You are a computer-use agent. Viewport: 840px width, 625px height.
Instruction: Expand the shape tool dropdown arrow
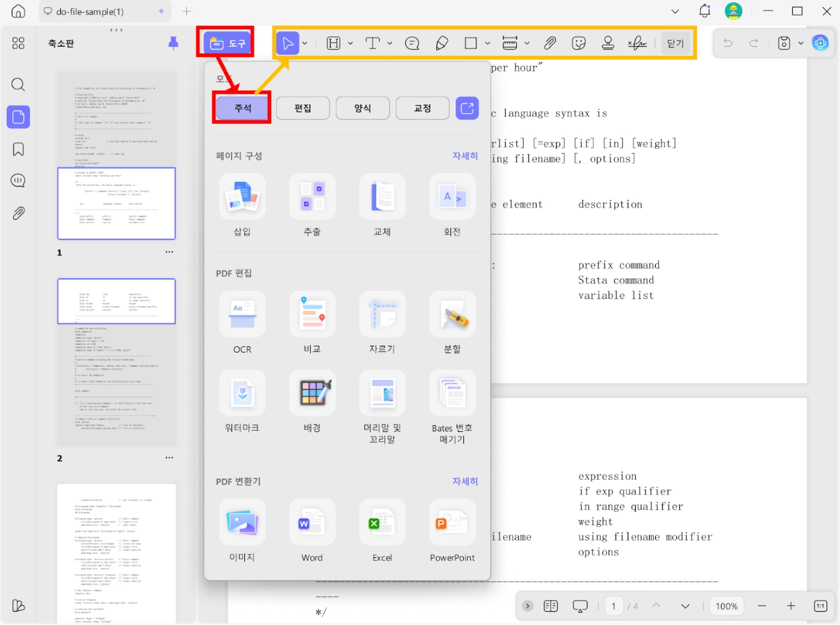(x=488, y=43)
